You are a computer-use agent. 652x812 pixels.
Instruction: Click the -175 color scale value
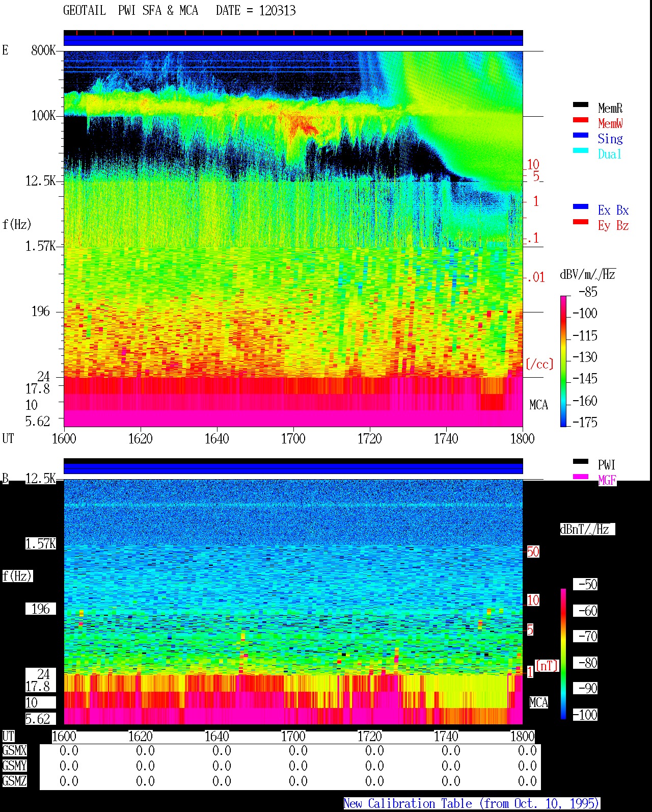[x=585, y=422]
